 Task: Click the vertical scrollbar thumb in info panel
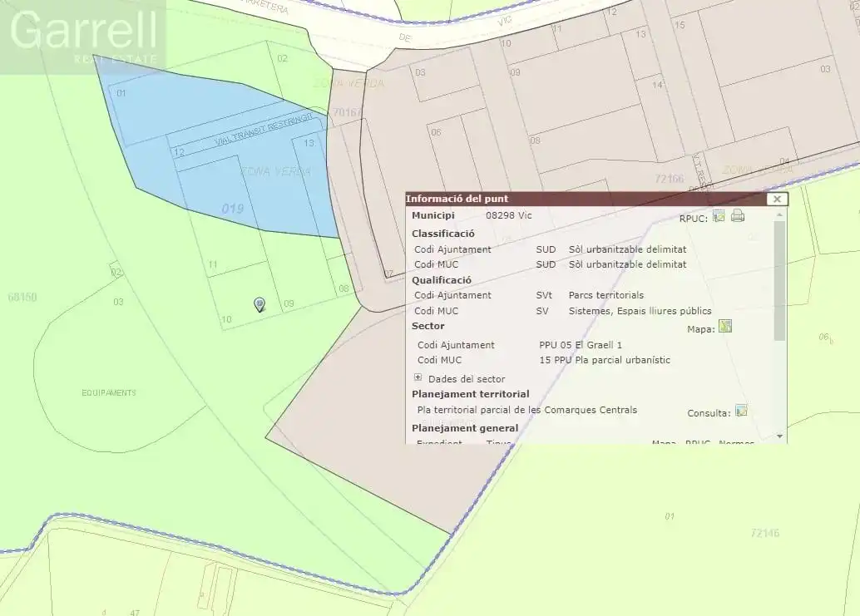pos(780,281)
